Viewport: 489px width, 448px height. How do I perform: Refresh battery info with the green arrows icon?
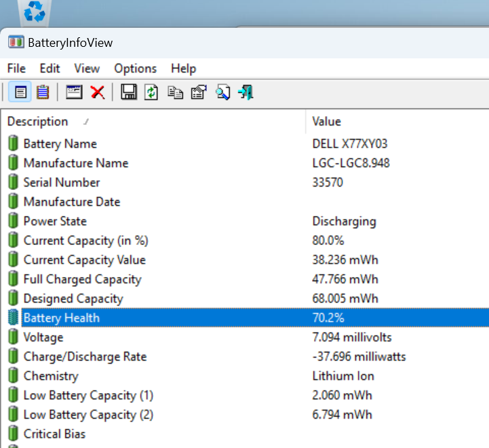click(x=151, y=92)
